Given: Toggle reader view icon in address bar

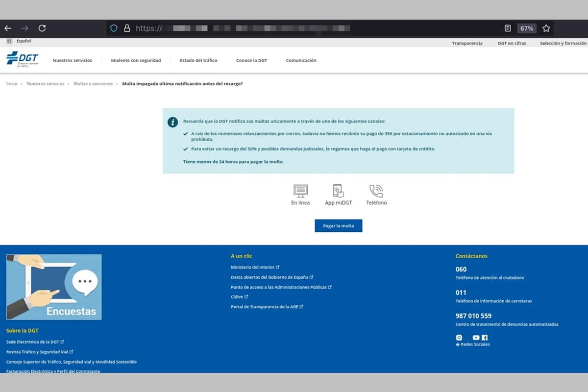Looking at the screenshot, I should click(x=508, y=28).
